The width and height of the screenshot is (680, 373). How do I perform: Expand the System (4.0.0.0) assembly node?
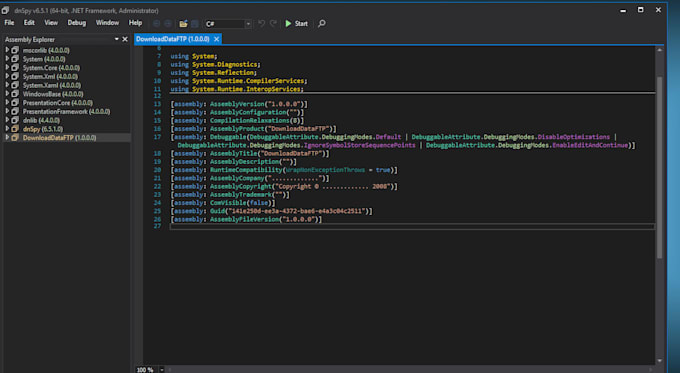point(7,59)
